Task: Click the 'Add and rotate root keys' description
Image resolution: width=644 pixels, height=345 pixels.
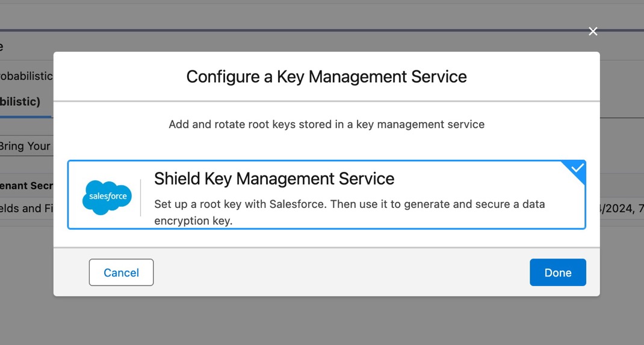Action: click(327, 124)
